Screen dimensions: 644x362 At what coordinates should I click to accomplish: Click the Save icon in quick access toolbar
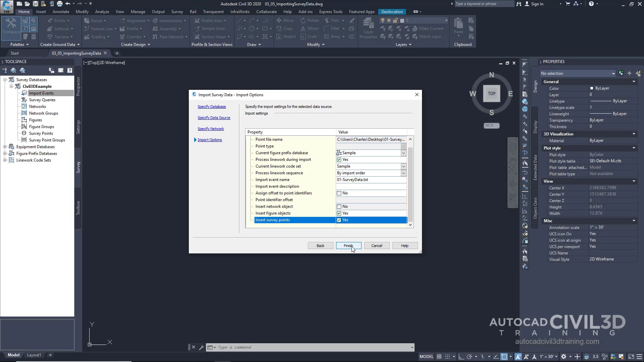[x=35, y=4]
